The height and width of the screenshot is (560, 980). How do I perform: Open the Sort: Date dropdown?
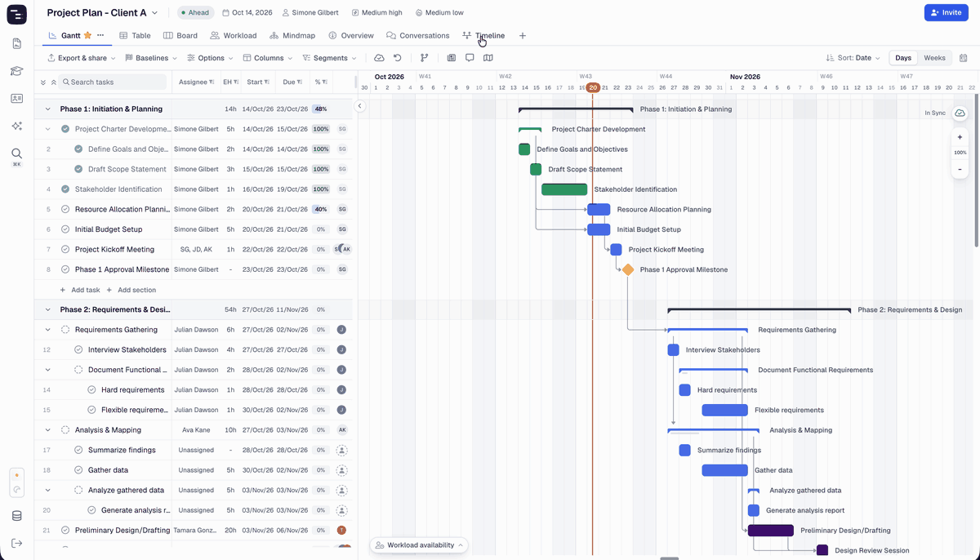point(853,58)
